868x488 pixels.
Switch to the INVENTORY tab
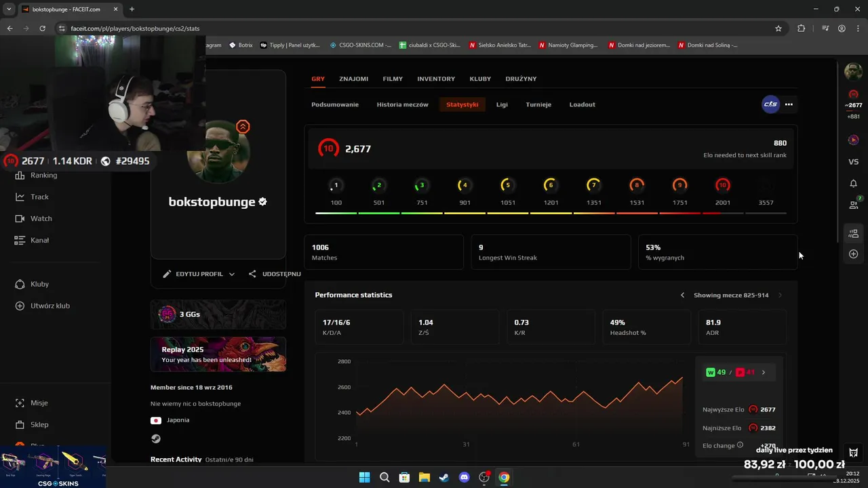pyautogui.click(x=436, y=79)
